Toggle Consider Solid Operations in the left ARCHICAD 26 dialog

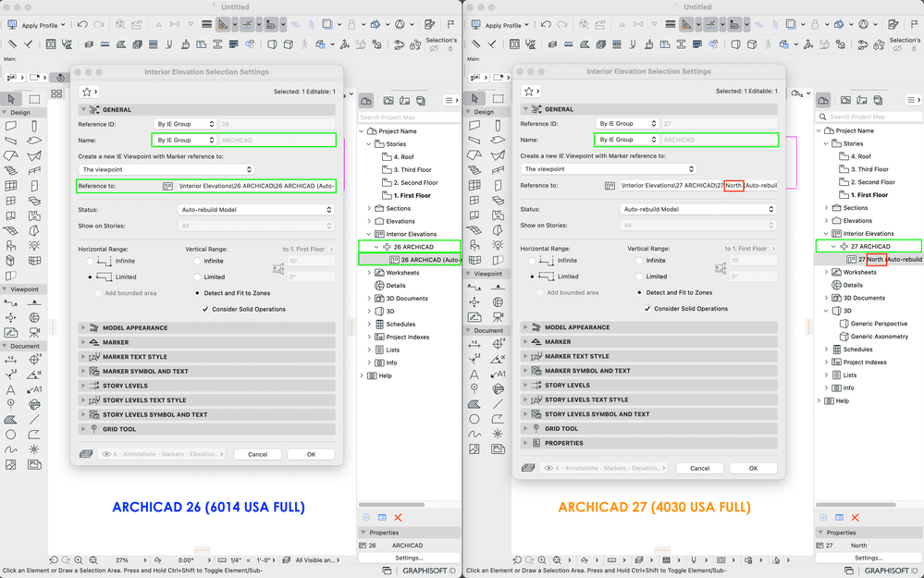(205, 309)
